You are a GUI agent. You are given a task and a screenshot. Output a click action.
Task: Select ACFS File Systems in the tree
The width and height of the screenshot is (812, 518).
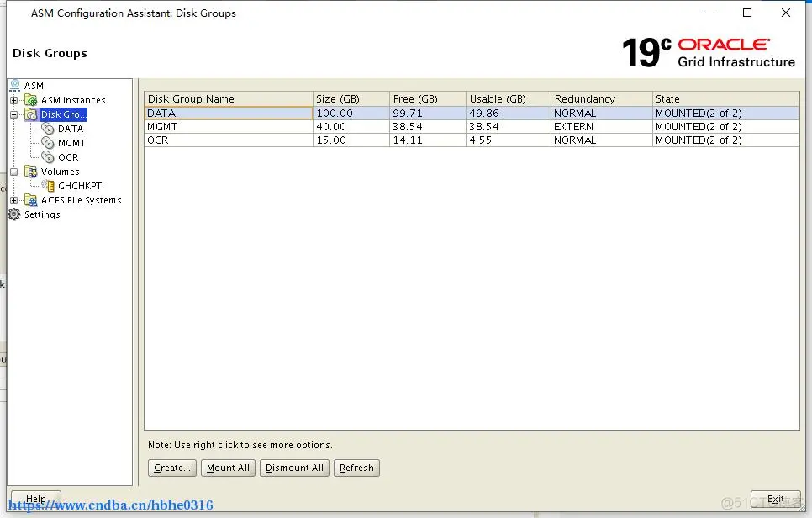point(81,200)
